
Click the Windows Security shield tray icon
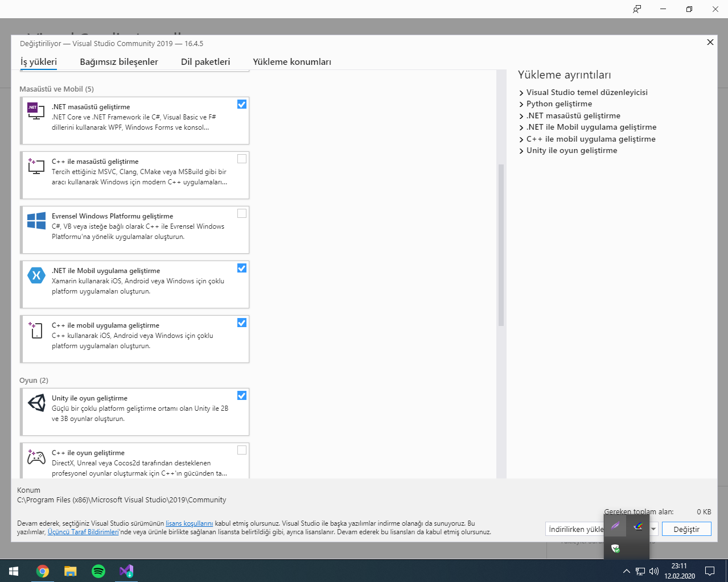coord(615,548)
